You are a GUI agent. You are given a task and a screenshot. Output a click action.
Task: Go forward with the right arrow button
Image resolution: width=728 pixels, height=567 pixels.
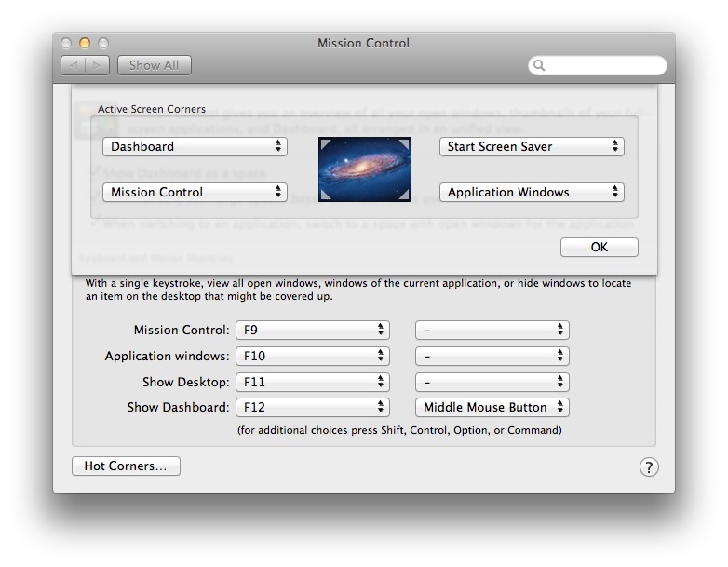(97, 65)
